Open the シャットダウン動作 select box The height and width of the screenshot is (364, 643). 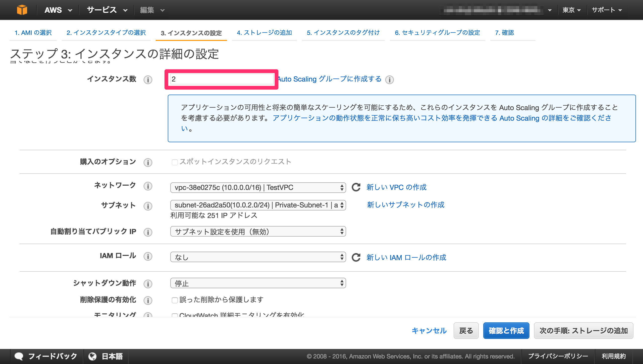click(258, 283)
